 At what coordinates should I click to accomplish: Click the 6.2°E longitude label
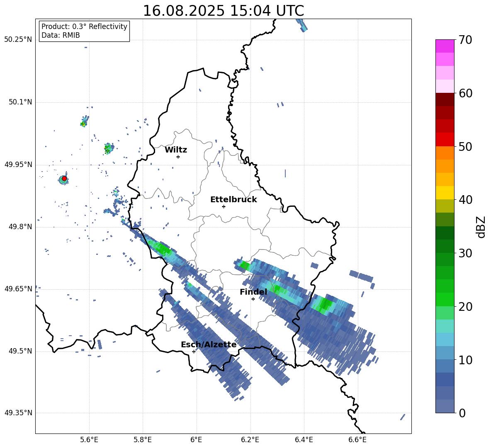pos(250,440)
